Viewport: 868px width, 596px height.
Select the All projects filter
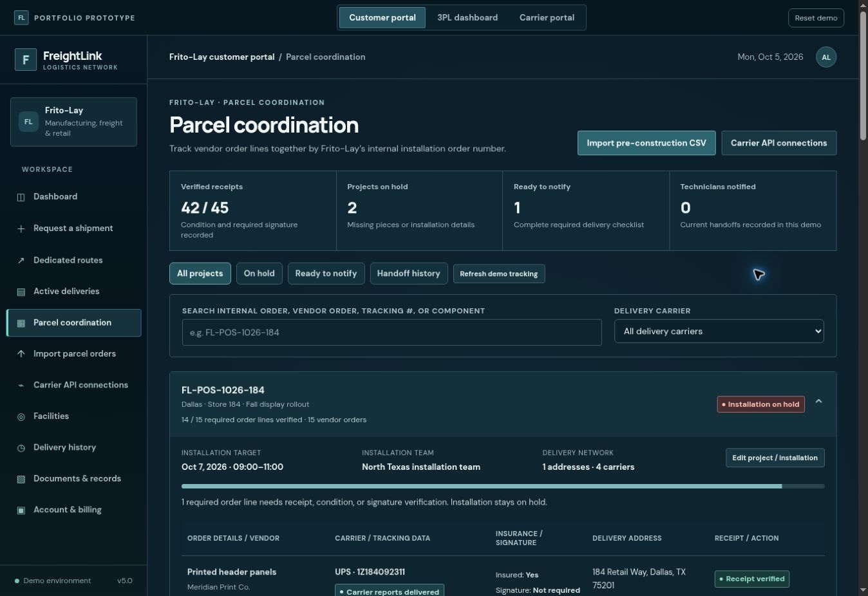point(200,274)
